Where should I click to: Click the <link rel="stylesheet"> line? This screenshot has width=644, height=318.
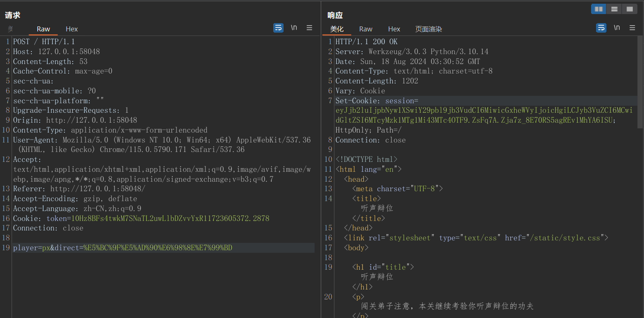point(476,238)
